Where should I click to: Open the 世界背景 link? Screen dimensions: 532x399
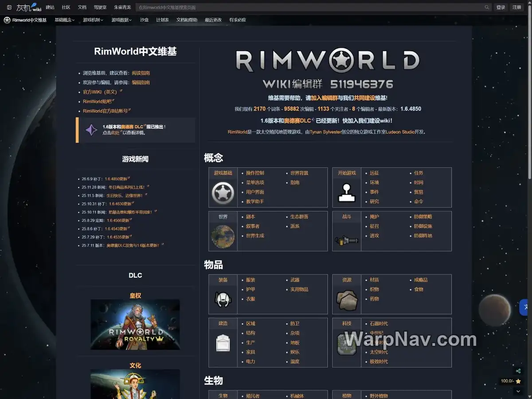pos(299,173)
